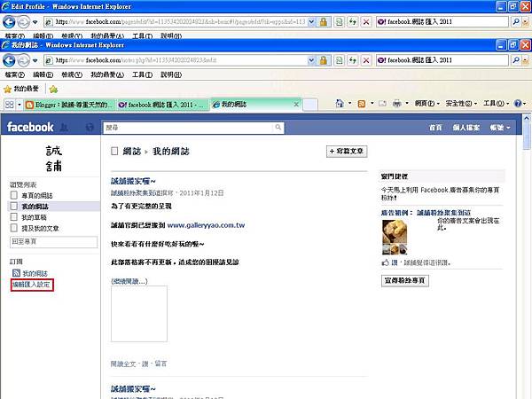Click security lock icon in 我的網誌 window

pos(324,60)
